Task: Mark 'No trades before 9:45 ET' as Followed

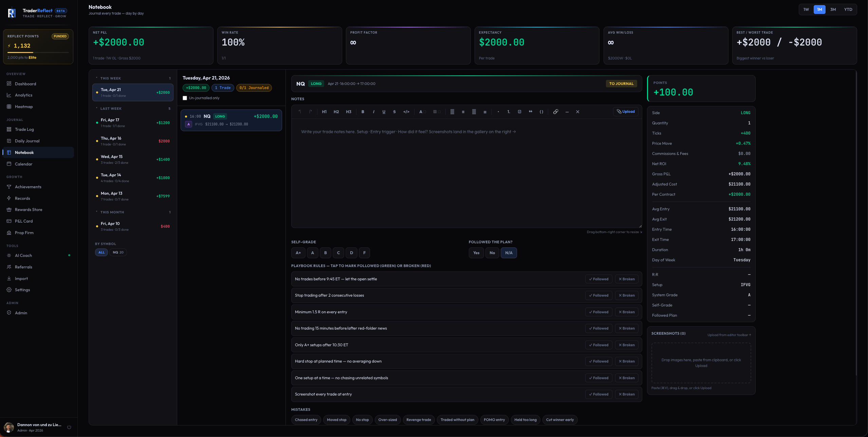Action: pos(599,279)
